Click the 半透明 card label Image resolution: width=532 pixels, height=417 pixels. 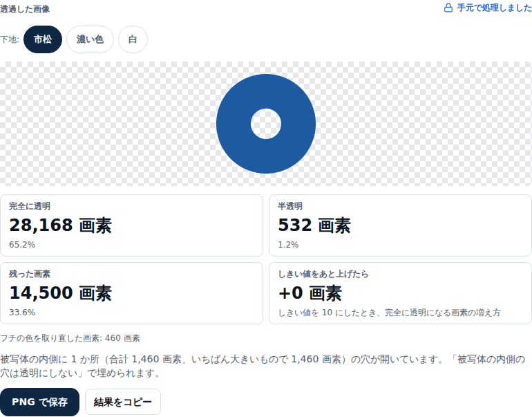coord(290,206)
